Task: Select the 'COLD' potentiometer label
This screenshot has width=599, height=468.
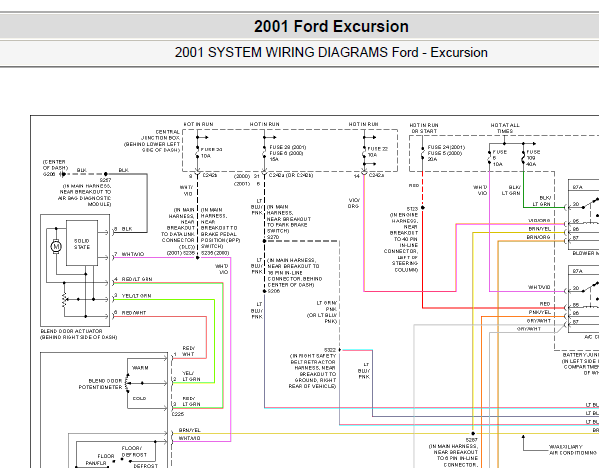Action: click(x=139, y=398)
